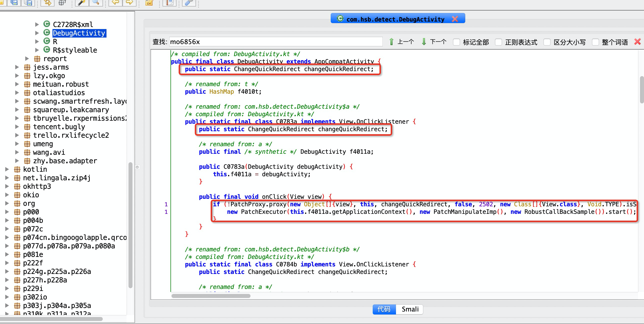
Task: Click the wrench Preferences icon
Action: pyautogui.click(x=189, y=3)
